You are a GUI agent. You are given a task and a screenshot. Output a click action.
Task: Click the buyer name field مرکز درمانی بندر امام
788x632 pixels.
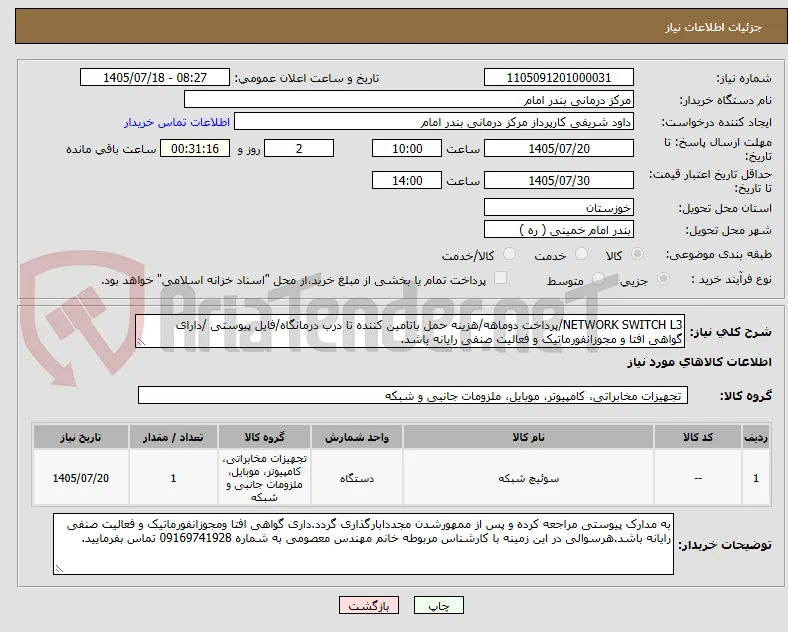(409, 99)
